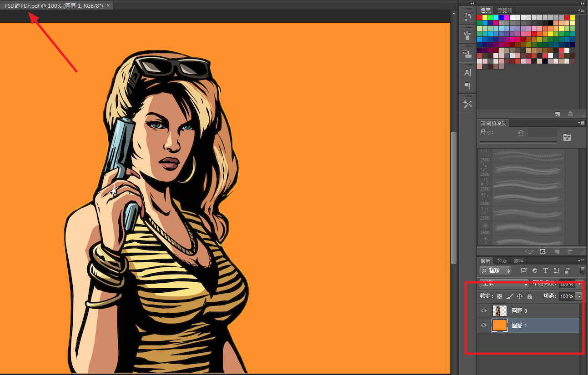
Task: Open the Paragraph panel pilcrow icon
Action: [x=467, y=86]
